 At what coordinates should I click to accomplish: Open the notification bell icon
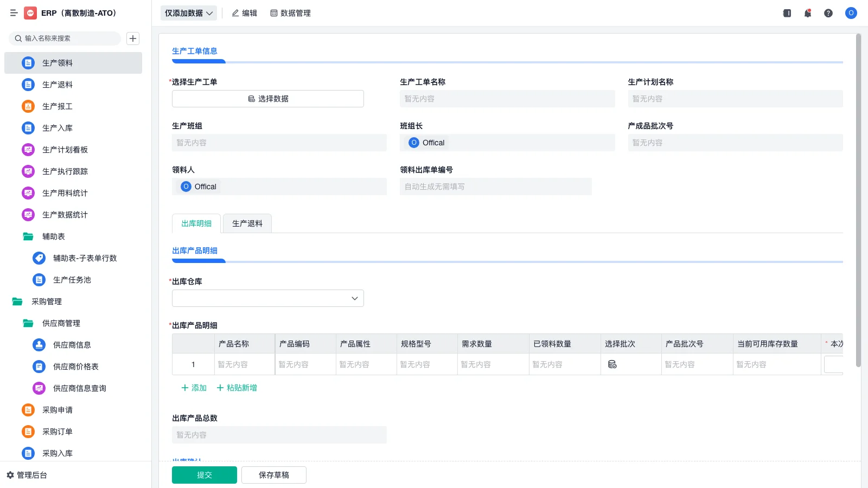808,13
